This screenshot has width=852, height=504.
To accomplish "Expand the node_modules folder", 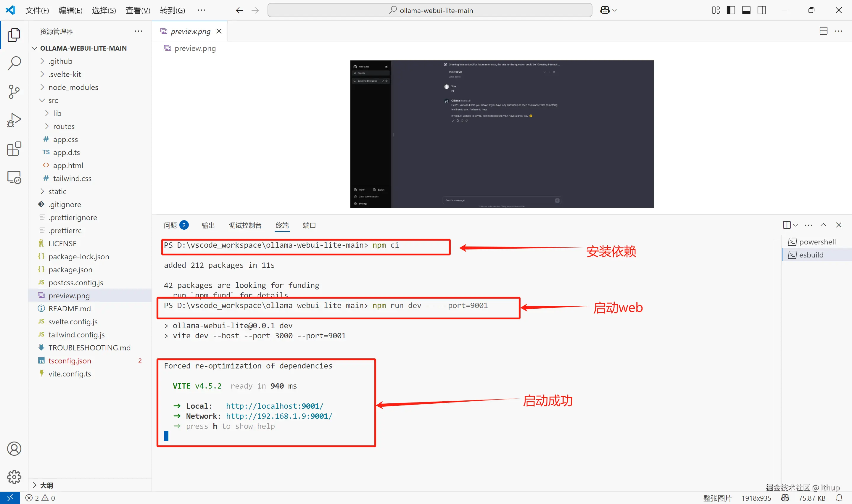I will (x=73, y=87).
